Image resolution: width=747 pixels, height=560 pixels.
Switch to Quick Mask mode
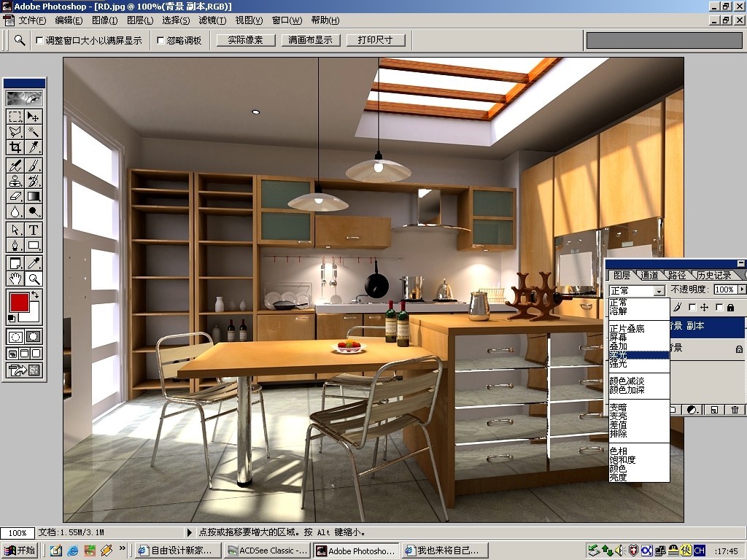[x=34, y=337]
